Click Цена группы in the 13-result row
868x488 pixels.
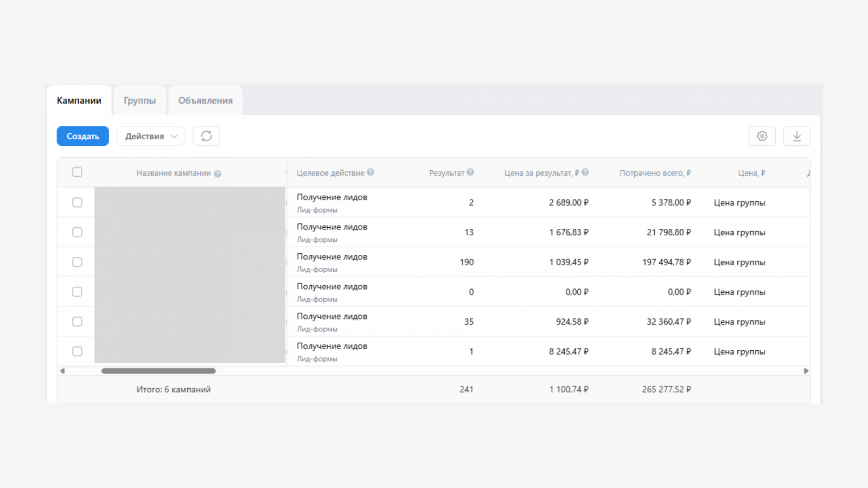click(x=739, y=232)
